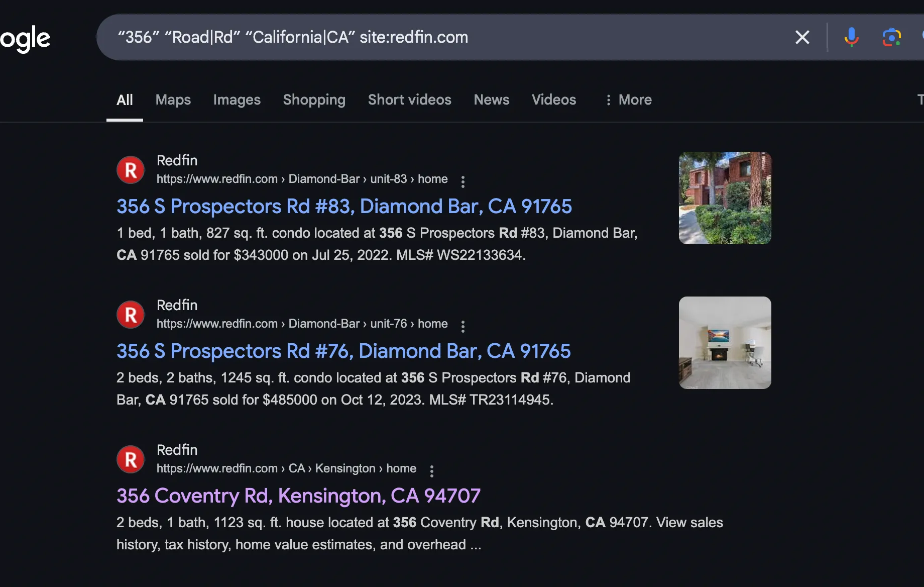Visit 356 Coventry Rd, Kensington listing
Image resolution: width=924 pixels, height=587 pixels.
point(298,496)
